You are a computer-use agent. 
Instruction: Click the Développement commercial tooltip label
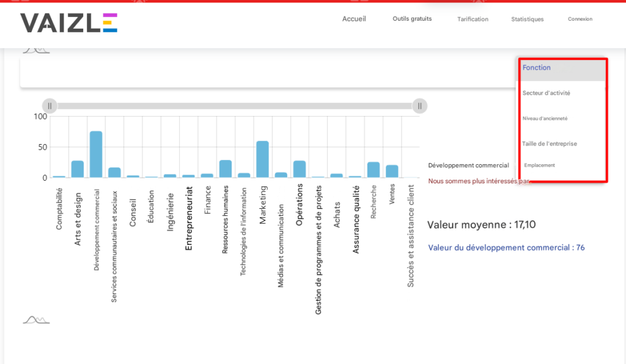469,165
